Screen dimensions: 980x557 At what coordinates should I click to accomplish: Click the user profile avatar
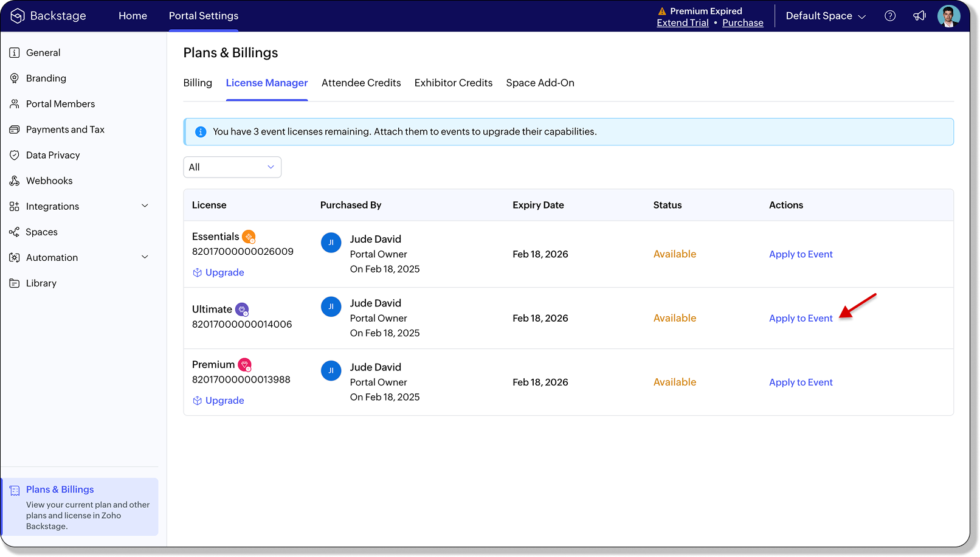948,16
